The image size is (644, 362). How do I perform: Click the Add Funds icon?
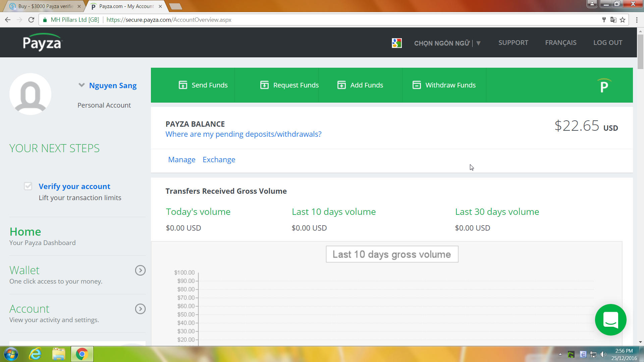(x=341, y=85)
